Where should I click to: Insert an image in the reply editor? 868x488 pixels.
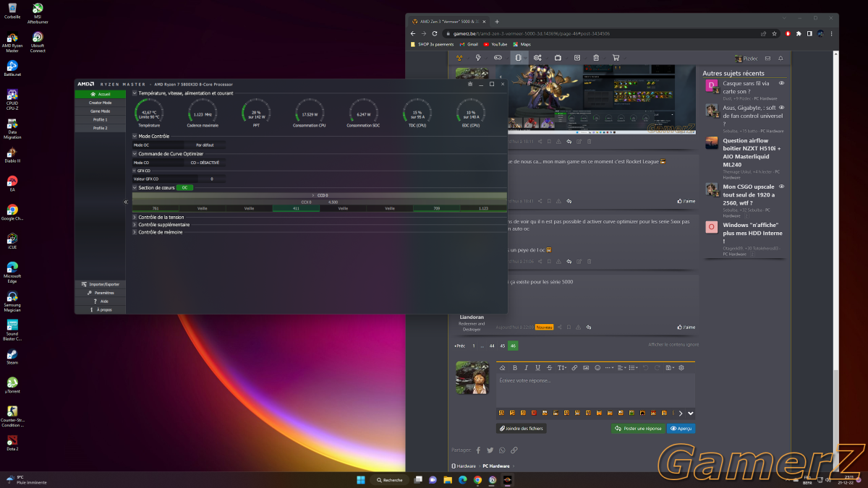pyautogui.click(x=586, y=368)
